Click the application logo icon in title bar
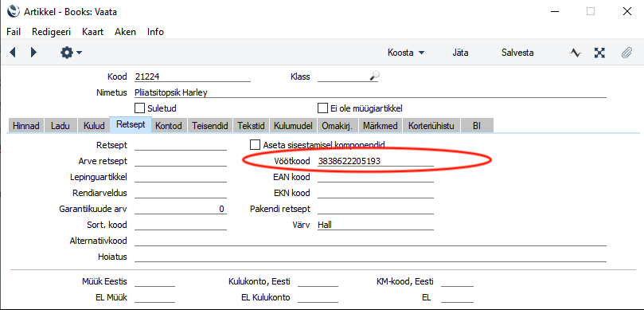 [14, 11]
